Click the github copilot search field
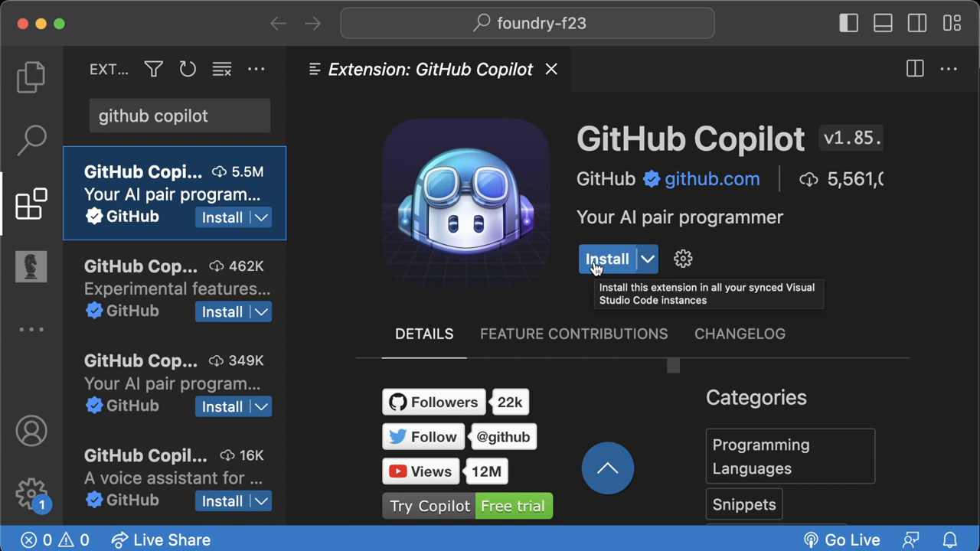 [179, 116]
